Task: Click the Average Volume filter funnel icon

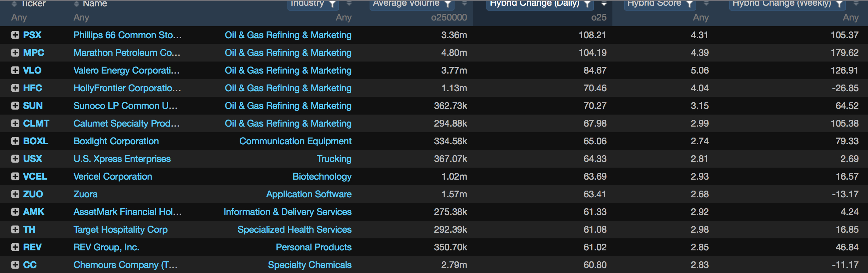Action: [448, 4]
